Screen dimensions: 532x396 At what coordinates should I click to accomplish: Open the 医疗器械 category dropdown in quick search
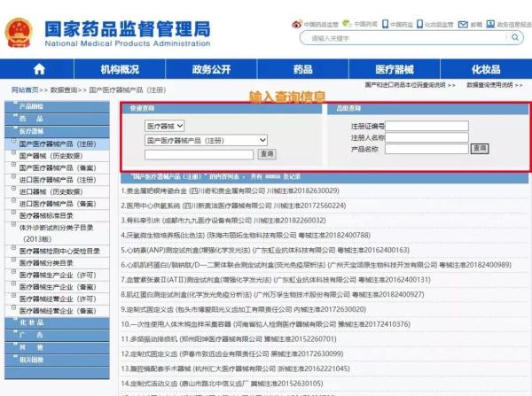coord(165,127)
